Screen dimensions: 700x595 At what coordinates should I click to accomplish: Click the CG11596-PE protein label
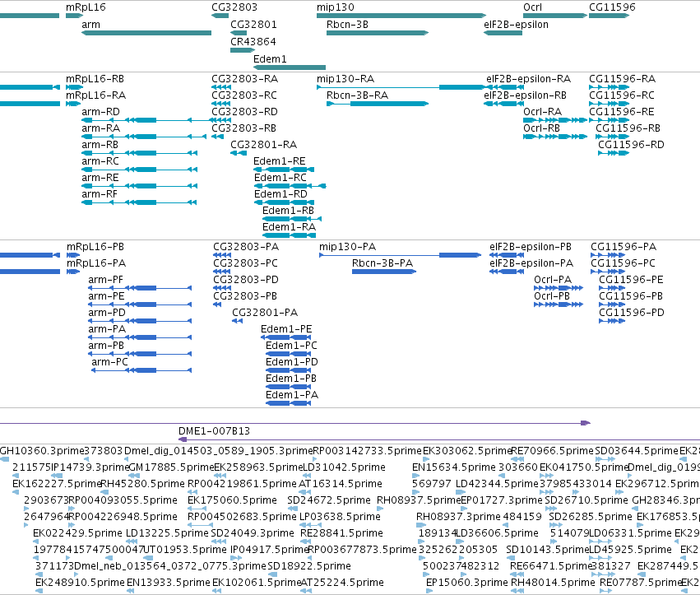631,280
